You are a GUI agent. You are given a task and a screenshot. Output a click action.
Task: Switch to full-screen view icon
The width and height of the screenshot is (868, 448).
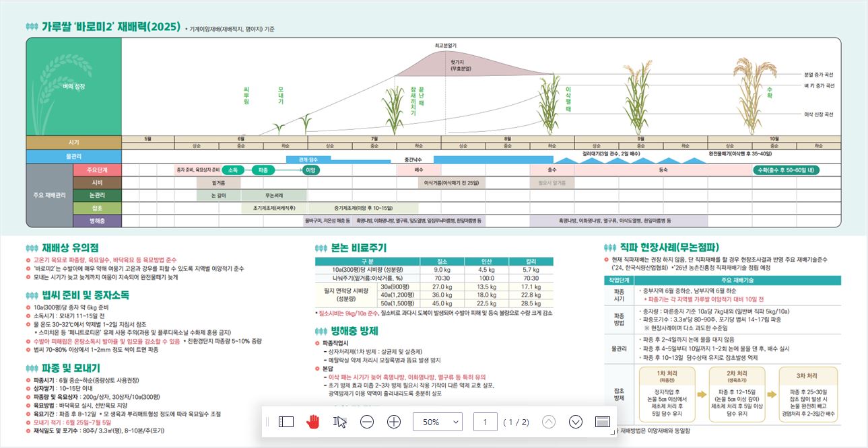[603, 422]
